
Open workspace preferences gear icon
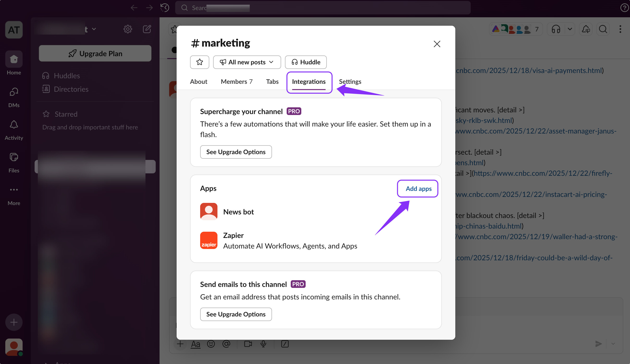click(128, 29)
